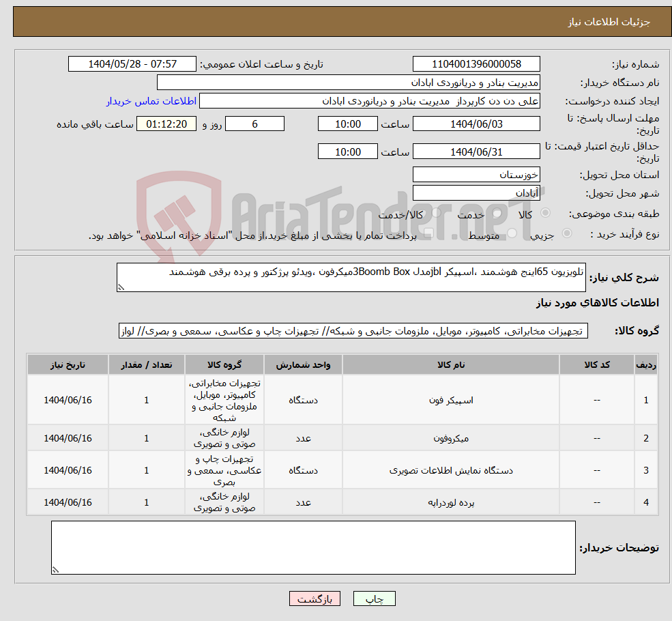Click the ساعت field showing 10:00
The height and width of the screenshot is (621, 672).
click(x=348, y=124)
